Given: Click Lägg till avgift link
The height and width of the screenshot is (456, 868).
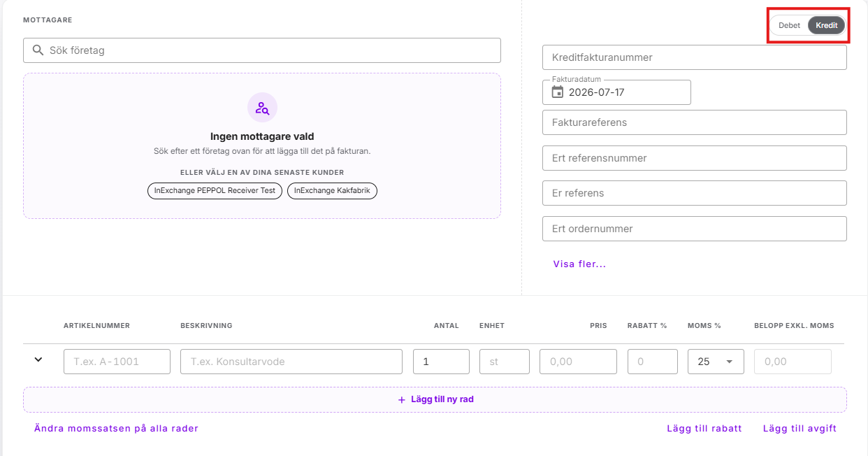Looking at the screenshot, I should pos(800,429).
